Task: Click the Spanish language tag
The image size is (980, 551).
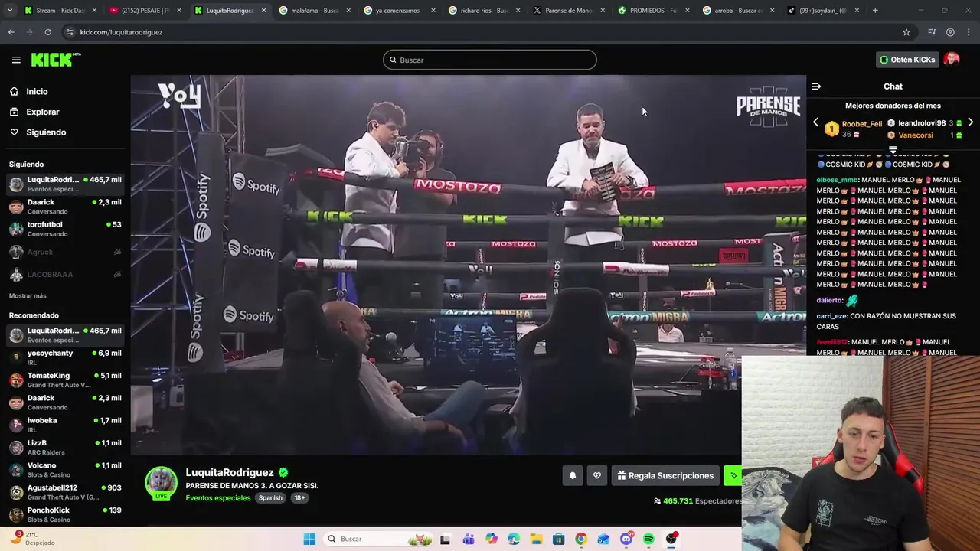Action: coord(270,497)
